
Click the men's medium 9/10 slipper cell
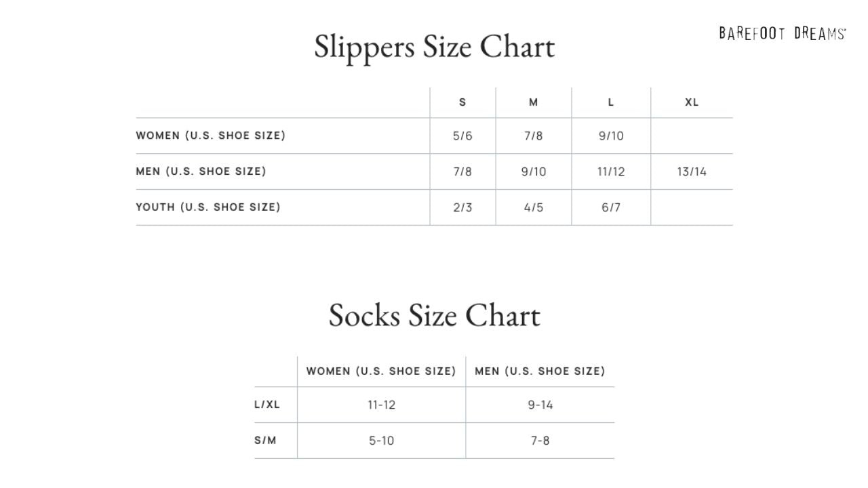(x=534, y=171)
